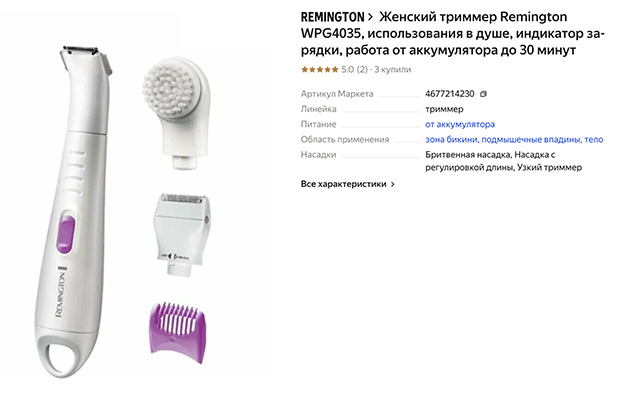Screen dimensions: 630x400
Task: Select the foil shaver attachment image
Action: click(x=183, y=234)
